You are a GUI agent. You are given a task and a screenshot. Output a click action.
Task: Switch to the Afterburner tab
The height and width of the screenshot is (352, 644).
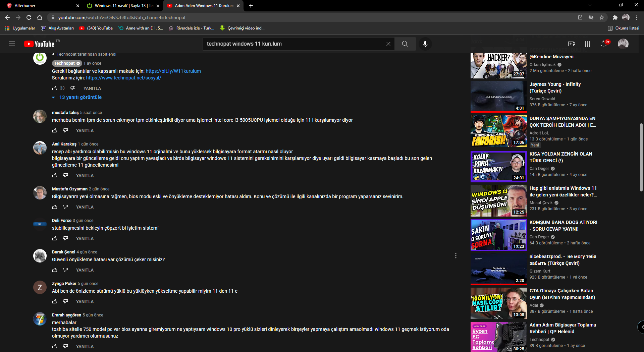pos(42,6)
